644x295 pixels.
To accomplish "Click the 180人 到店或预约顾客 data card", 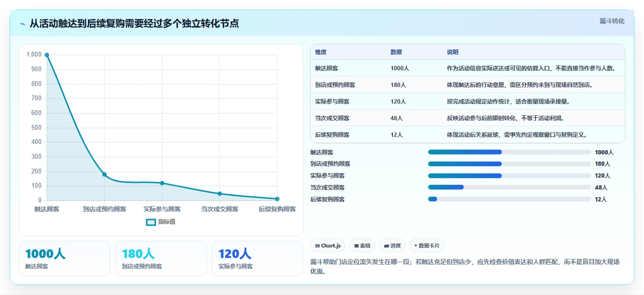I will click(161, 258).
